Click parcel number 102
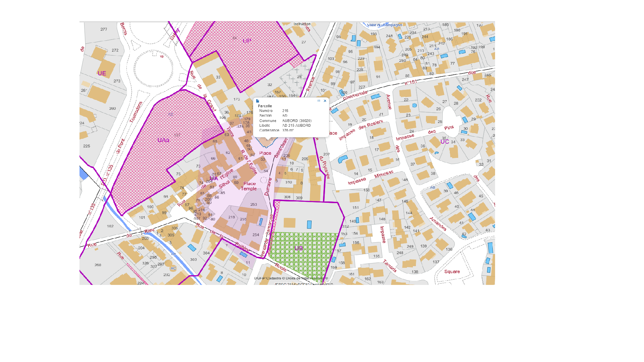 (110, 226)
